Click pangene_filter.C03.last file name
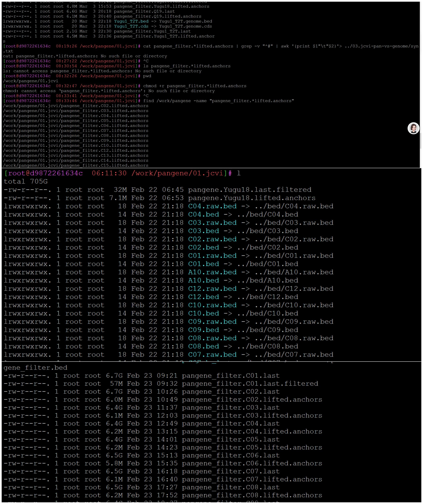The width and height of the screenshot is (423, 504). tap(231, 407)
